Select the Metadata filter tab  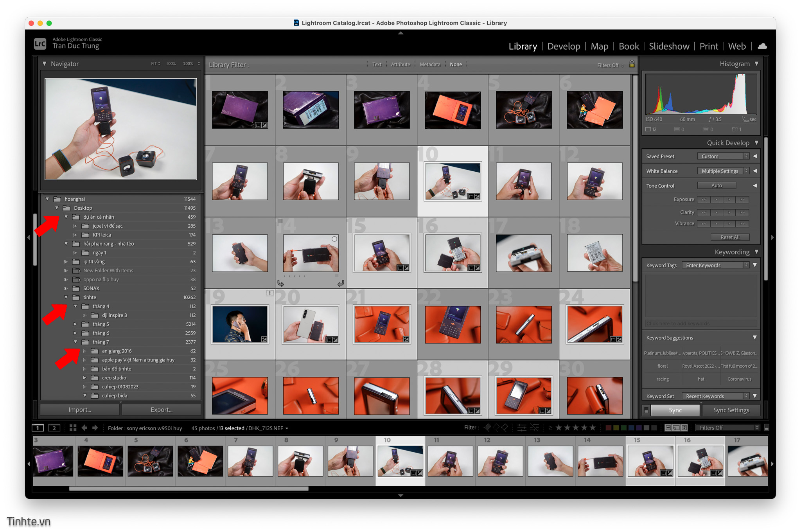[430, 65]
